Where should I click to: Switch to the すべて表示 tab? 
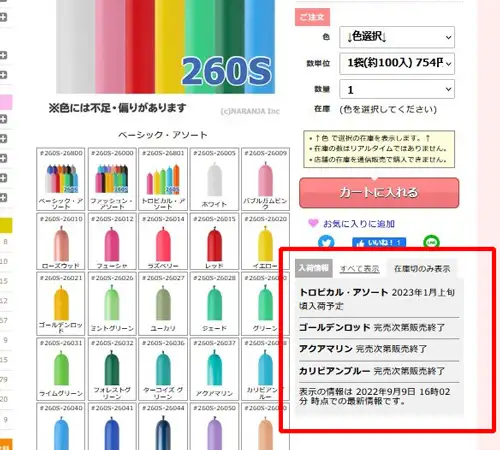pyautogui.click(x=359, y=269)
